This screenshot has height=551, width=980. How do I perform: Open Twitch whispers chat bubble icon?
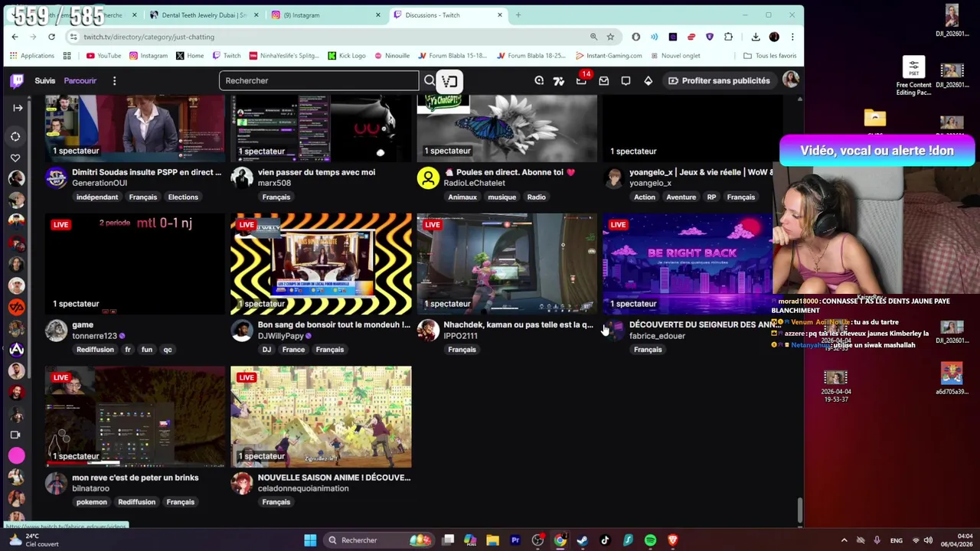point(626,80)
